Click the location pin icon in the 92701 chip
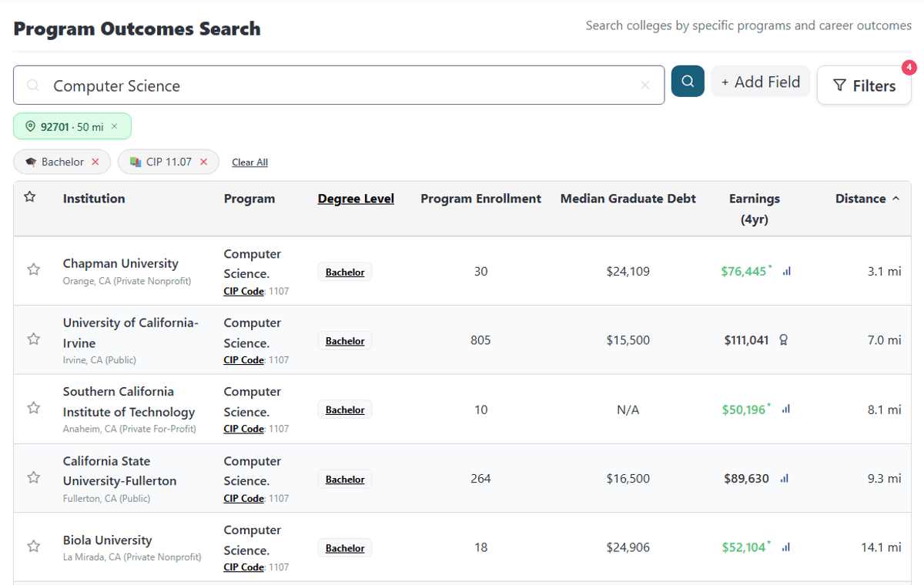 point(31,126)
